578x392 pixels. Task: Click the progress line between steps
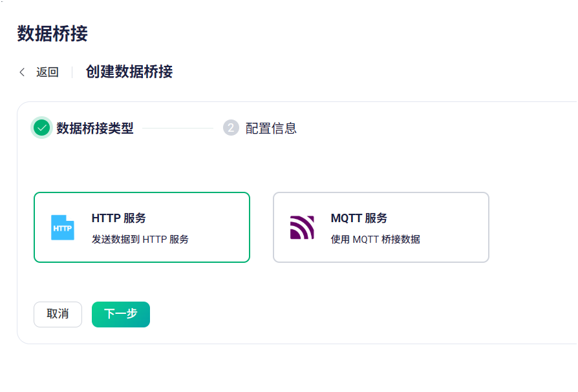(178, 128)
